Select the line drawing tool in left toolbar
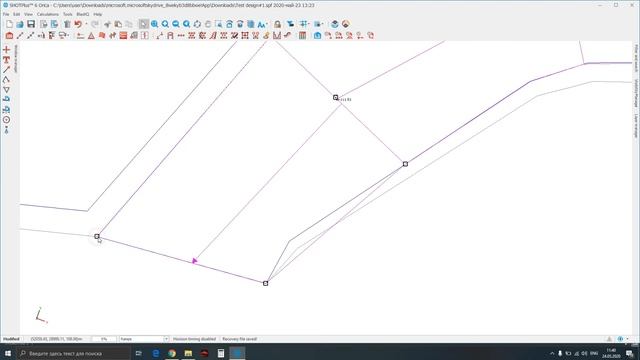Image resolution: width=640 pixels, height=360 pixels. 7,70
